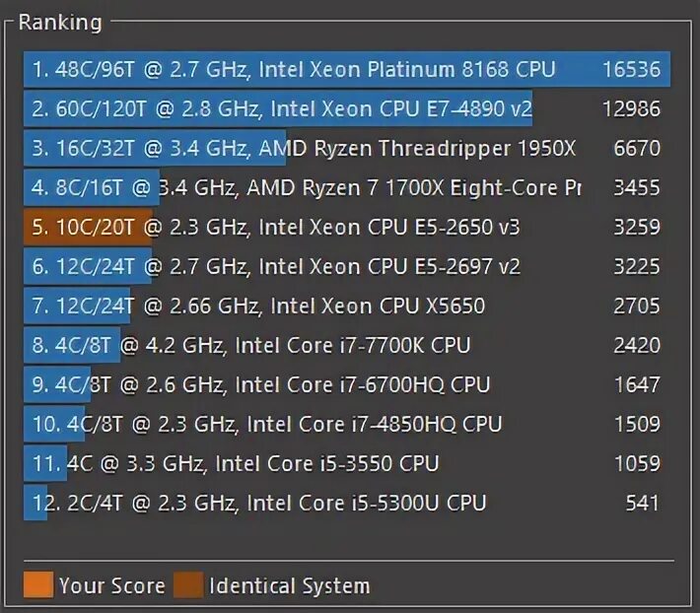Select the Core i5-5300U ranking row
The image size is (700, 613).
347,503
